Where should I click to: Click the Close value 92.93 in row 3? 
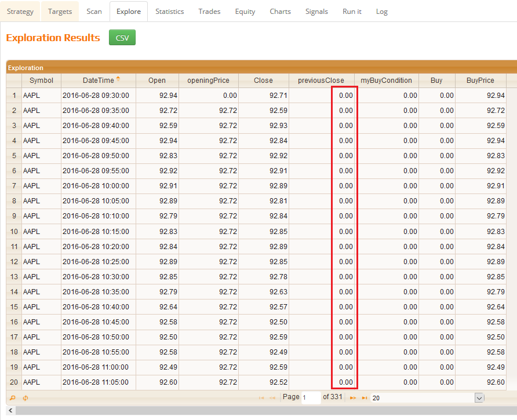coord(264,126)
